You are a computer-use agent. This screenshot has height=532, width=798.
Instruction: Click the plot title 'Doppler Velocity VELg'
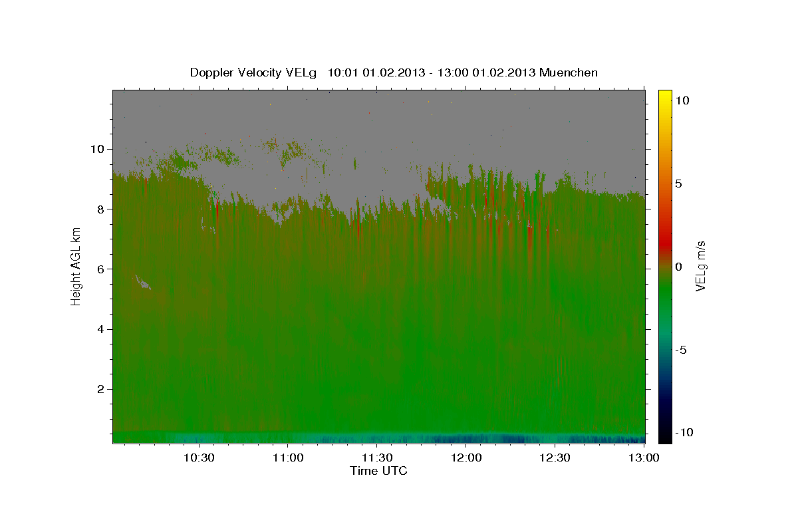coord(255,72)
